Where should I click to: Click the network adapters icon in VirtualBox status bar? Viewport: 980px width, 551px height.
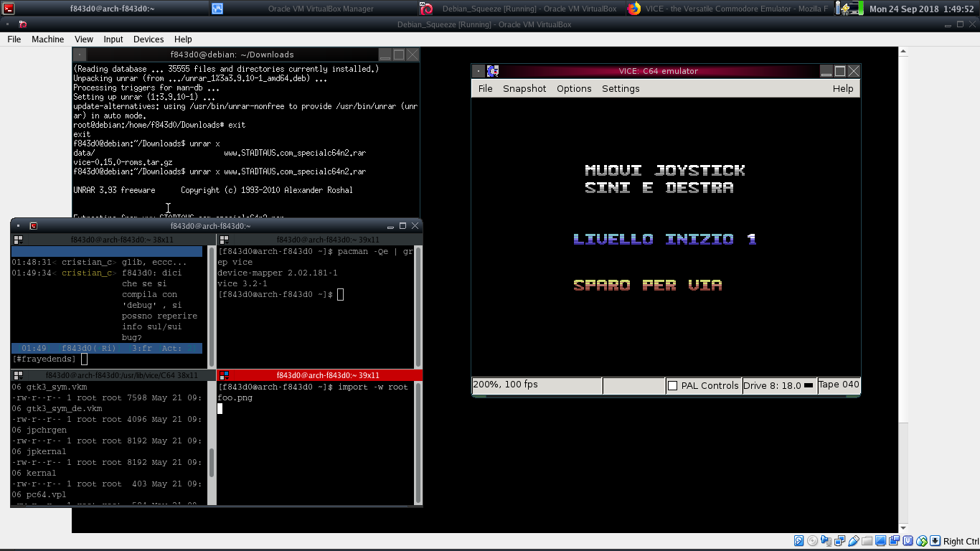[x=840, y=541]
